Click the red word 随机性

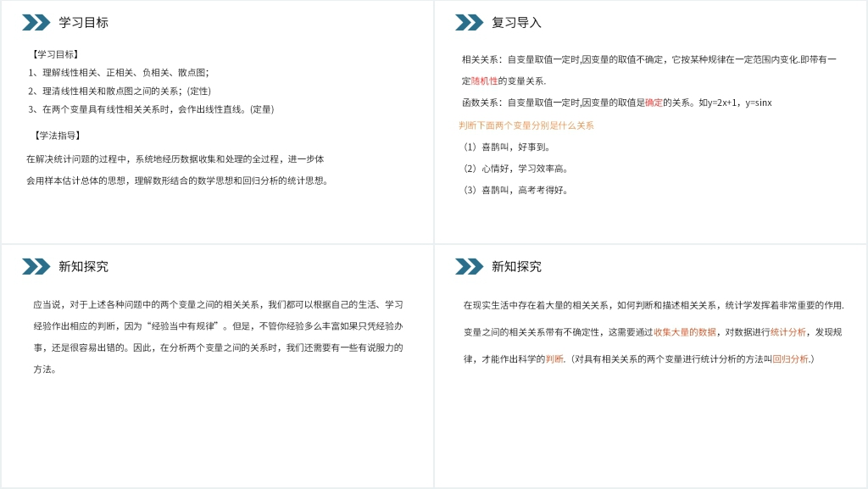(484, 81)
